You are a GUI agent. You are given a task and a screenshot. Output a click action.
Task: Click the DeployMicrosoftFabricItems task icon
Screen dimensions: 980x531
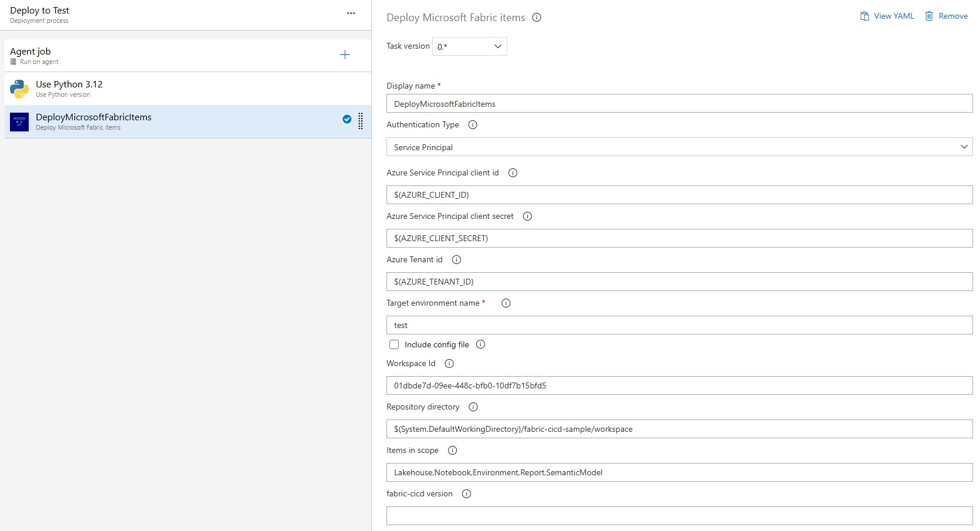tap(19, 121)
